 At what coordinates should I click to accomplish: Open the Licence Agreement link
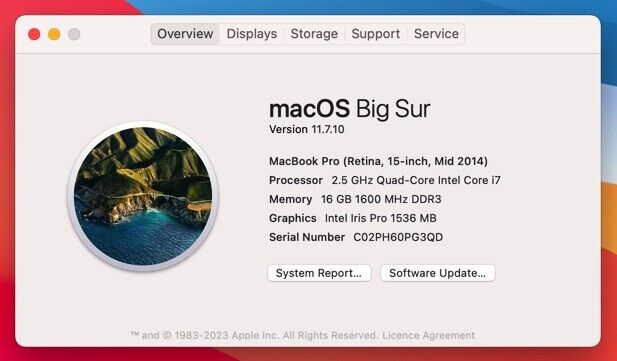(x=429, y=335)
